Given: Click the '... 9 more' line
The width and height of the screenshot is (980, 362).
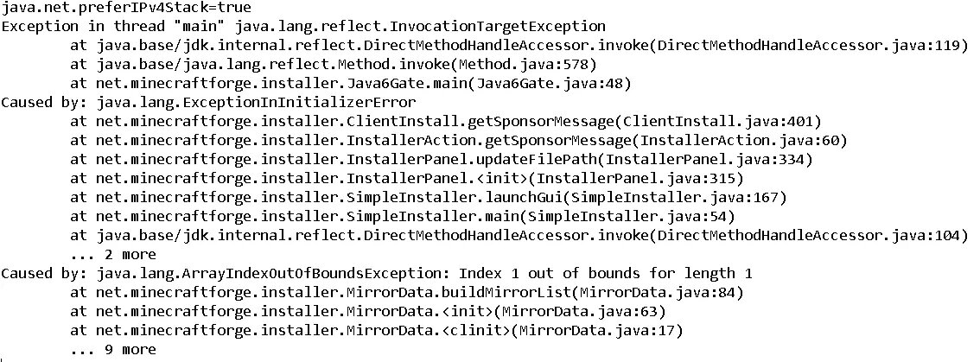Looking at the screenshot, I should [113, 350].
